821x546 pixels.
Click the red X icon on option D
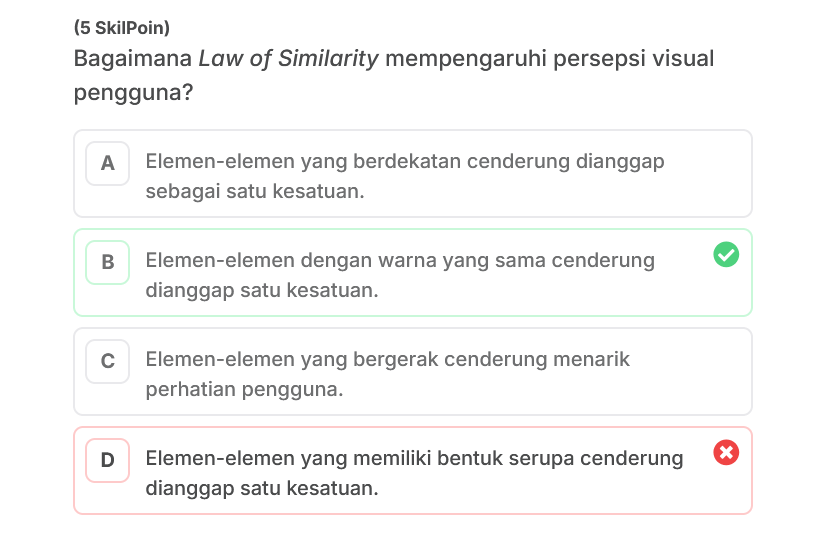[726, 452]
